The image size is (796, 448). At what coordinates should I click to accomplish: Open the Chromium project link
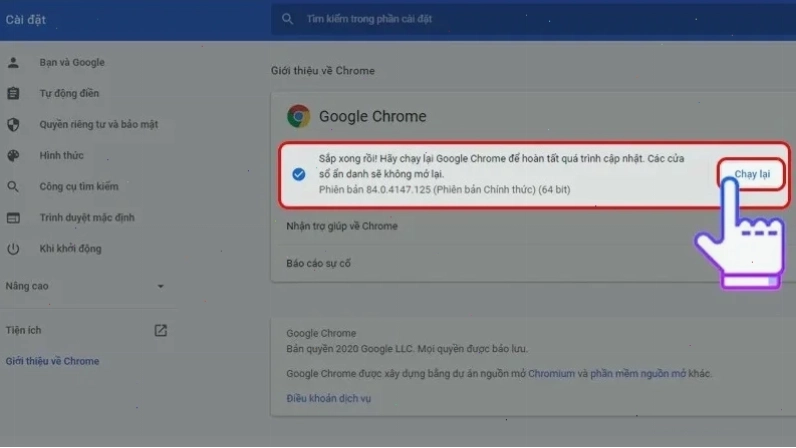tap(551, 373)
